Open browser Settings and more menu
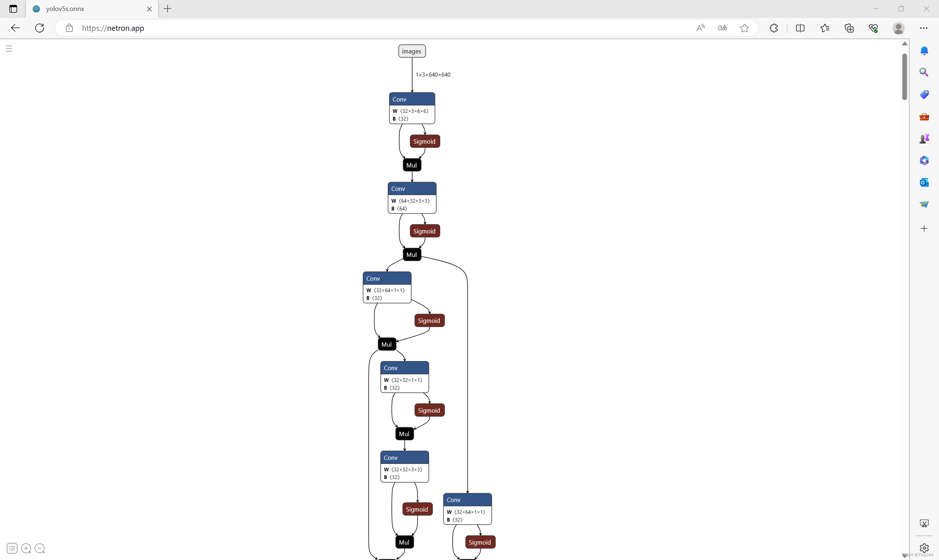939x560 pixels. (x=924, y=28)
